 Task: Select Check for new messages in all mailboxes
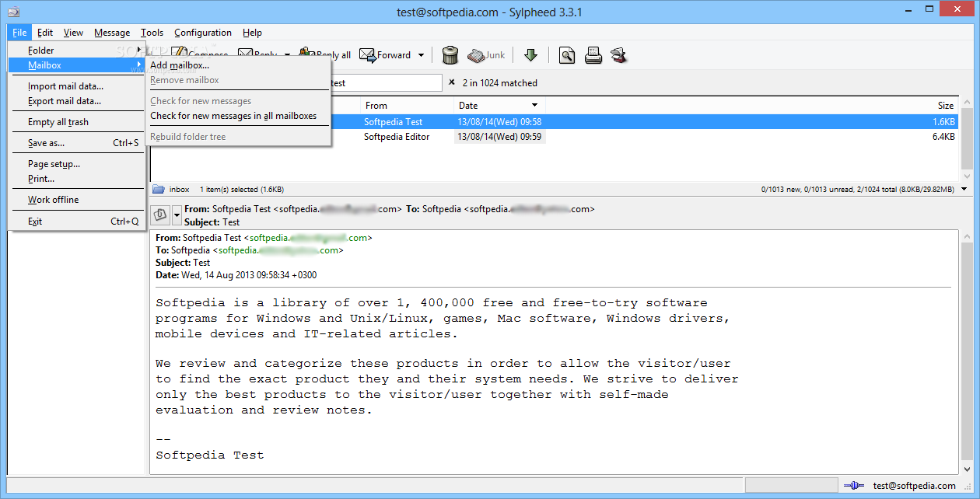point(239,116)
